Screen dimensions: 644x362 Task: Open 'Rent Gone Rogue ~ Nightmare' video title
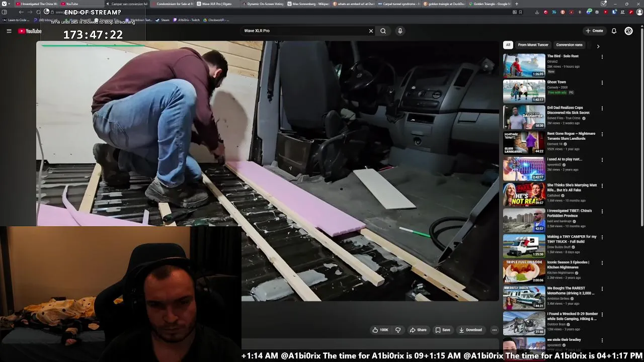point(571,136)
